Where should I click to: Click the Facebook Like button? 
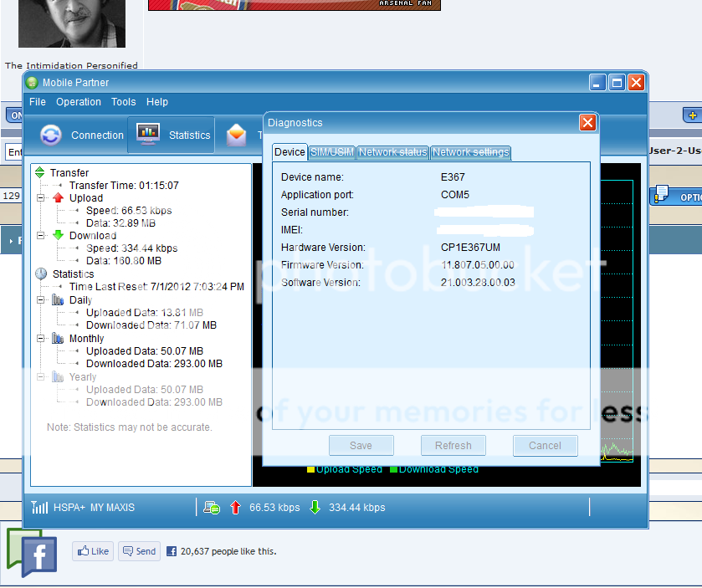(92, 551)
